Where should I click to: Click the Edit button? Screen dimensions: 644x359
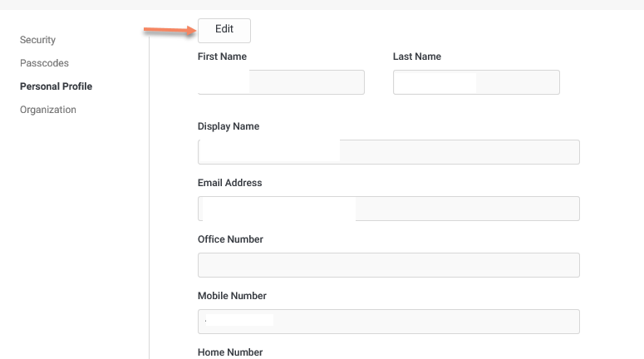[x=224, y=30]
